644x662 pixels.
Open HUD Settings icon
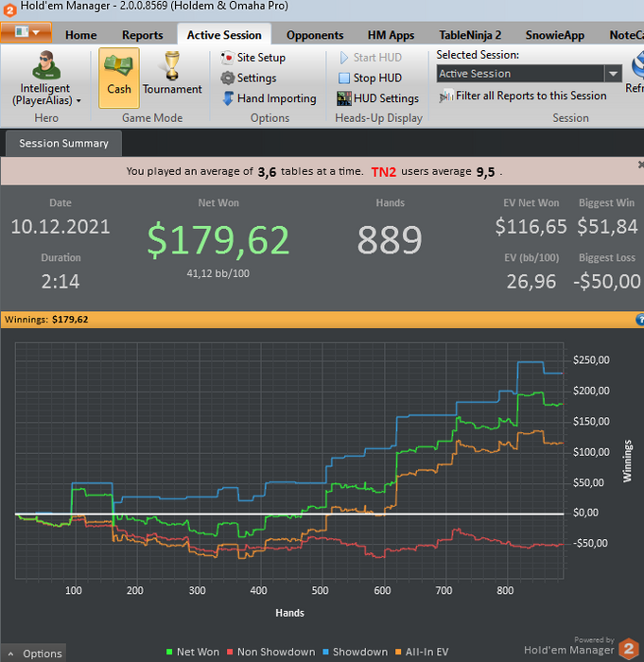pos(343,98)
